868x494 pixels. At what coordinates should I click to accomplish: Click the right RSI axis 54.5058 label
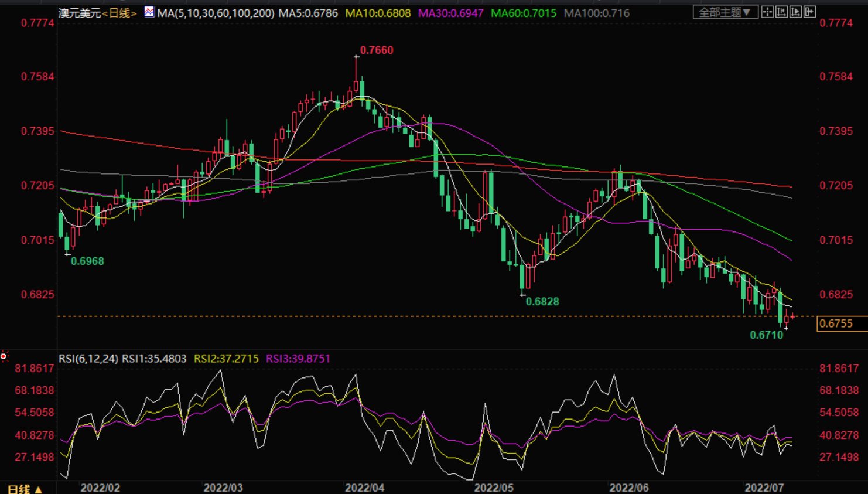[x=839, y=413]
